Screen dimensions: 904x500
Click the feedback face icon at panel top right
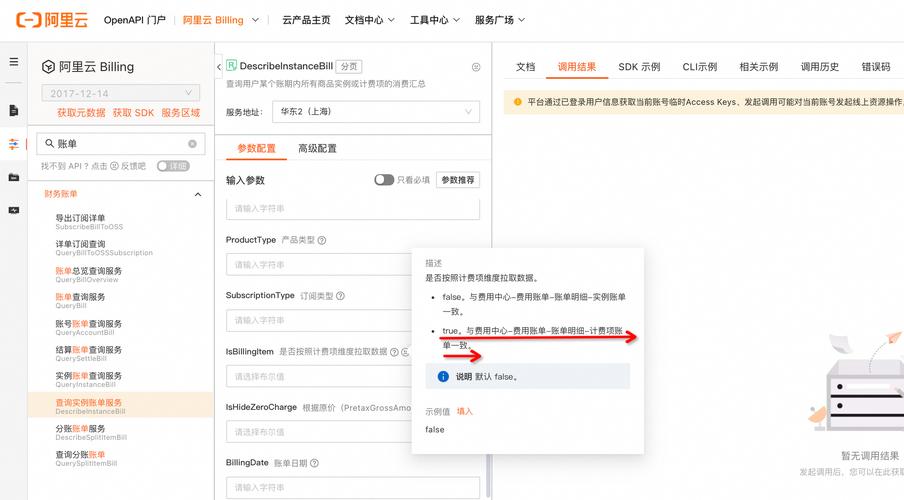(x=476, y=67)
